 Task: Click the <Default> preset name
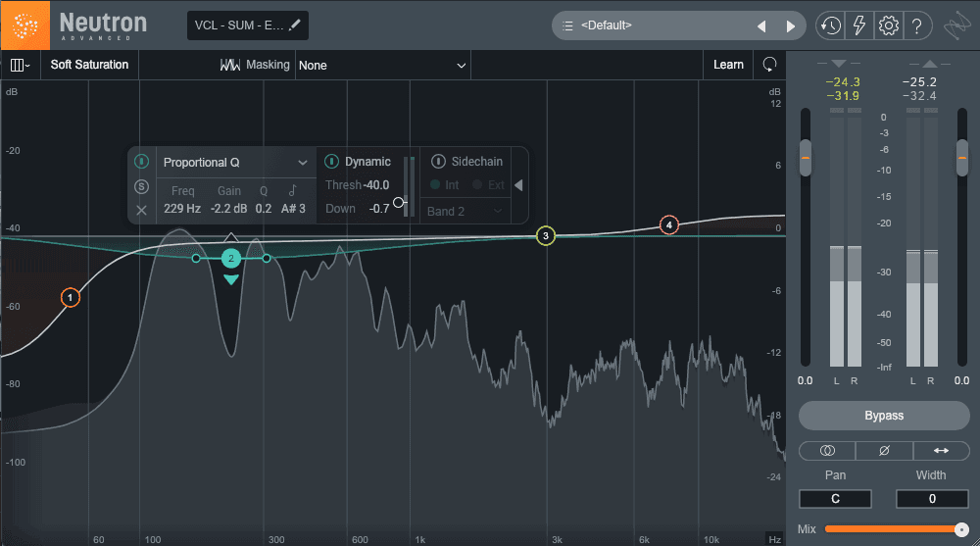(607, 25)
